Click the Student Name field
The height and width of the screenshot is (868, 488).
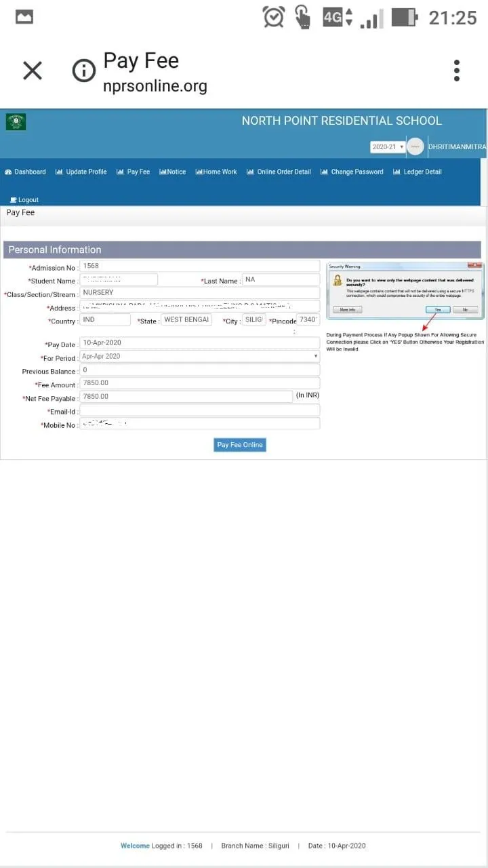(119, 279)
